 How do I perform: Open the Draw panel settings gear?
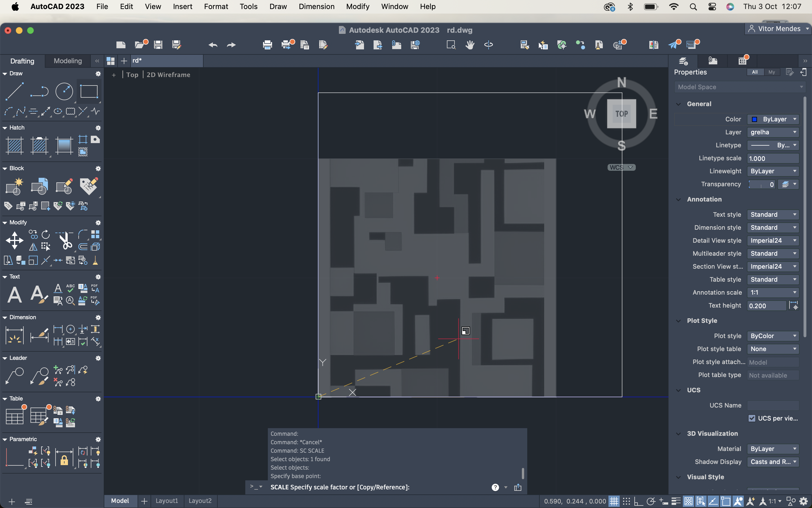pyautogui.click(x=98, y=74)
